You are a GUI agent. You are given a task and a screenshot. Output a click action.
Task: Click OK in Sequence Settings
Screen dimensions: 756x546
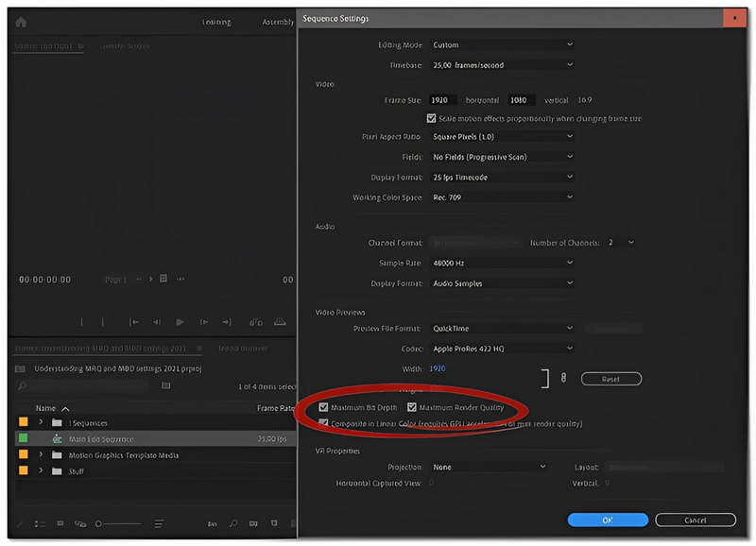[608, 520]
